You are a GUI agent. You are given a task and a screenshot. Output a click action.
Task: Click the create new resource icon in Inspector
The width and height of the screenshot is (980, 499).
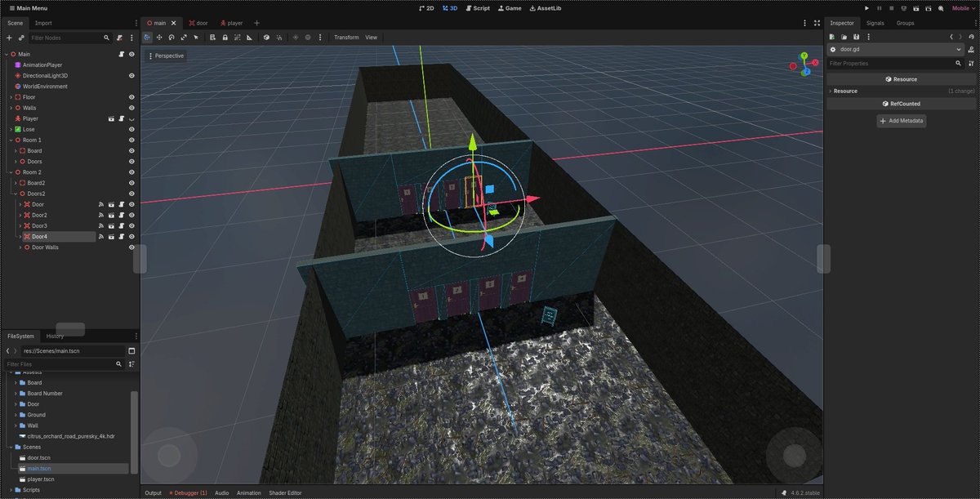tap(831, 37)
